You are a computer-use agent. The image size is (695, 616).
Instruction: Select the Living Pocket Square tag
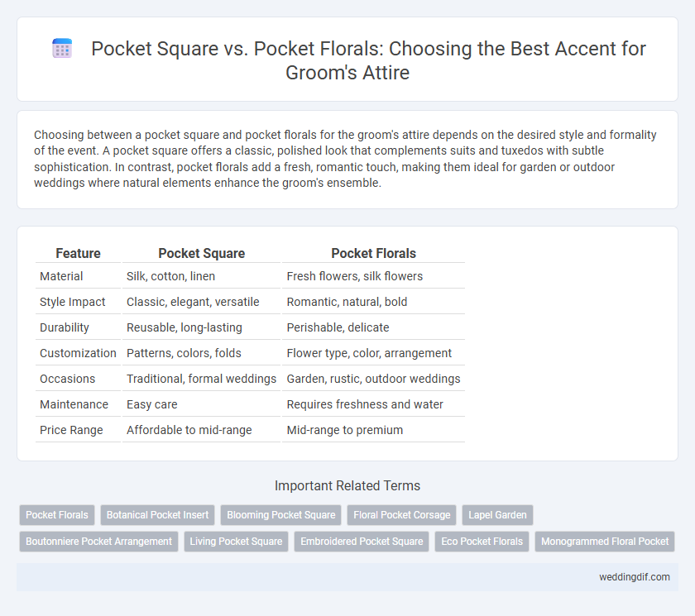click(236, 542)
